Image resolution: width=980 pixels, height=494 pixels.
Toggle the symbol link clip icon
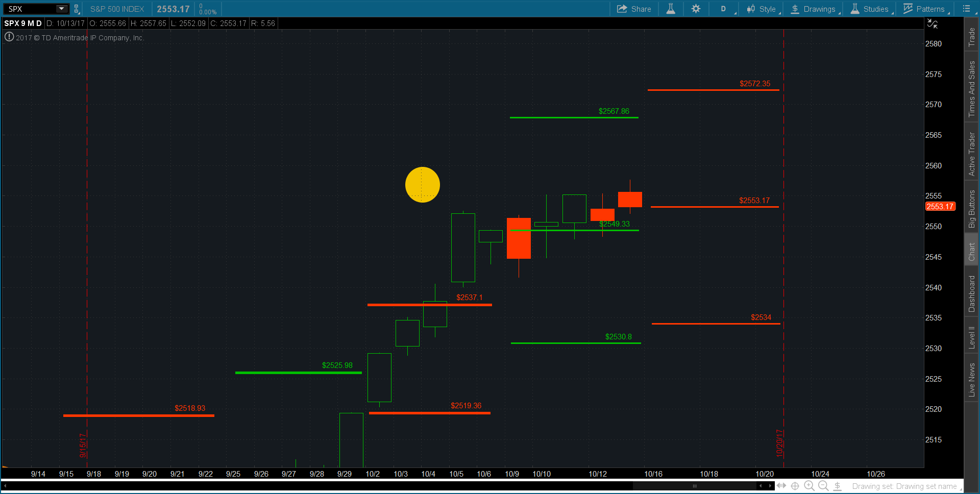[77, 9]
